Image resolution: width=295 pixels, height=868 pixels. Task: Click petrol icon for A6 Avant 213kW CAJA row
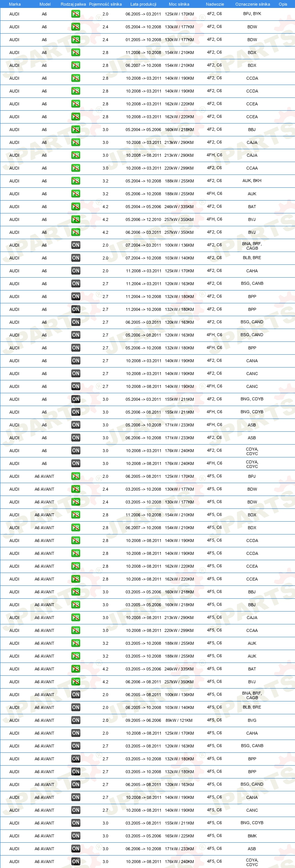pyautogui.click(x=76, y=618)
